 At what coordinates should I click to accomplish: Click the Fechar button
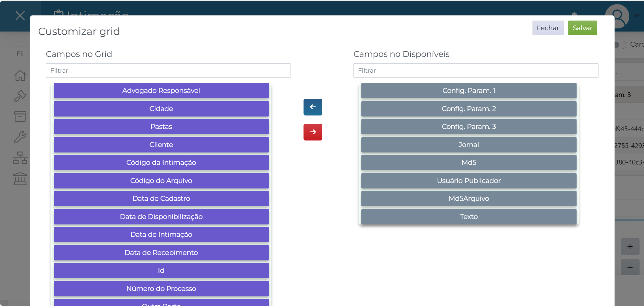548,28
